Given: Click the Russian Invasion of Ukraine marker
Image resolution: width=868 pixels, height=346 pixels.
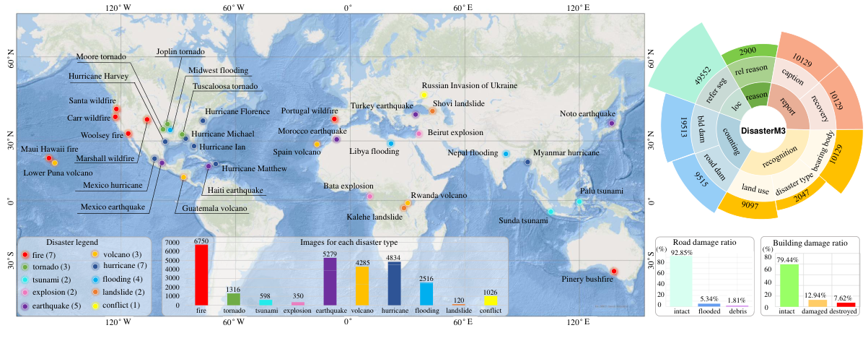Looking at the screenshot, I should [424, 95].
